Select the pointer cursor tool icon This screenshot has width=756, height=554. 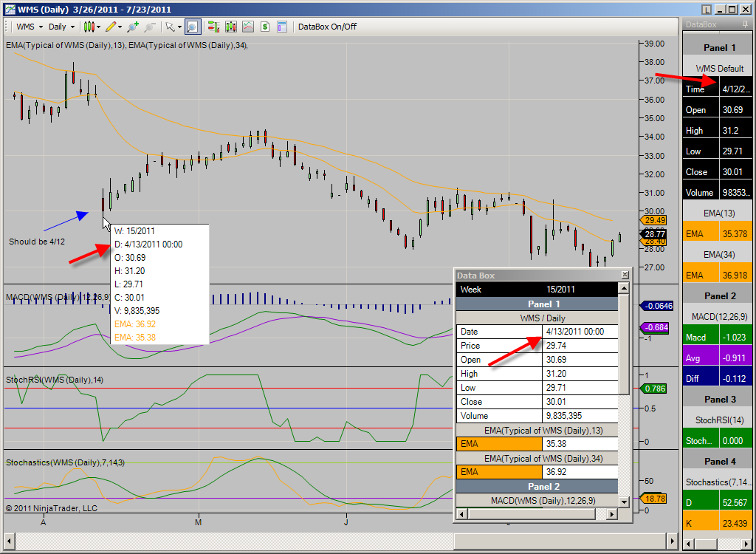tap(171, 27)
